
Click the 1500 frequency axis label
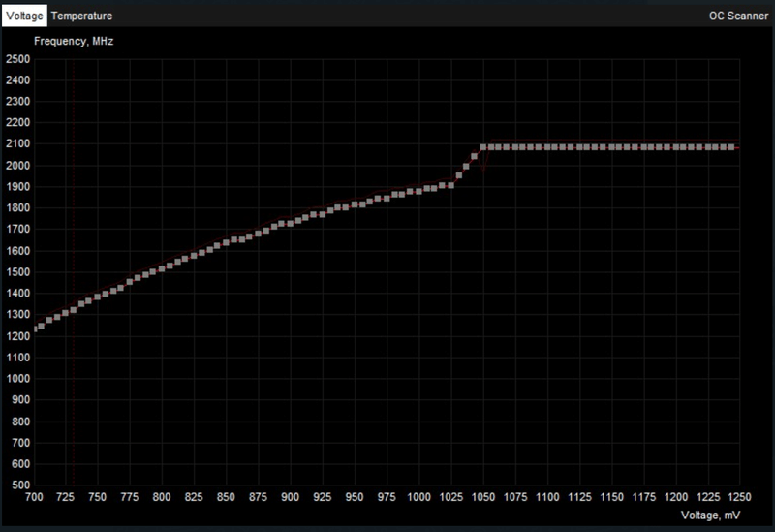17,272
